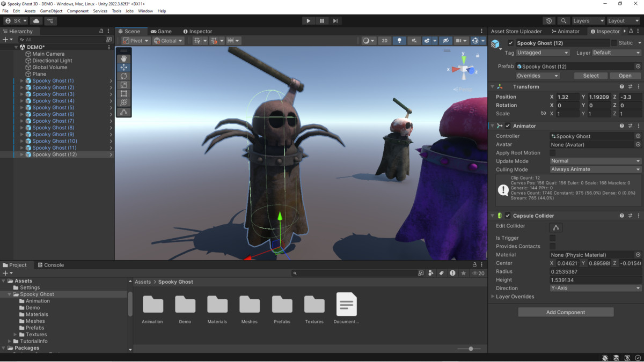Click the error pause filter icon in Project
644x362 pixels.
tap(452, 273)
